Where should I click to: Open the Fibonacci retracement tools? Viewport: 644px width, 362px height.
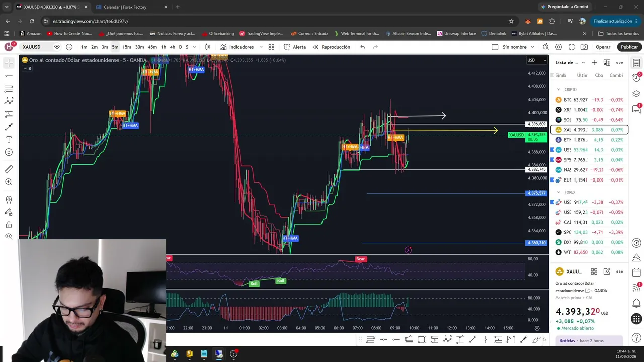tap(9, 88)
